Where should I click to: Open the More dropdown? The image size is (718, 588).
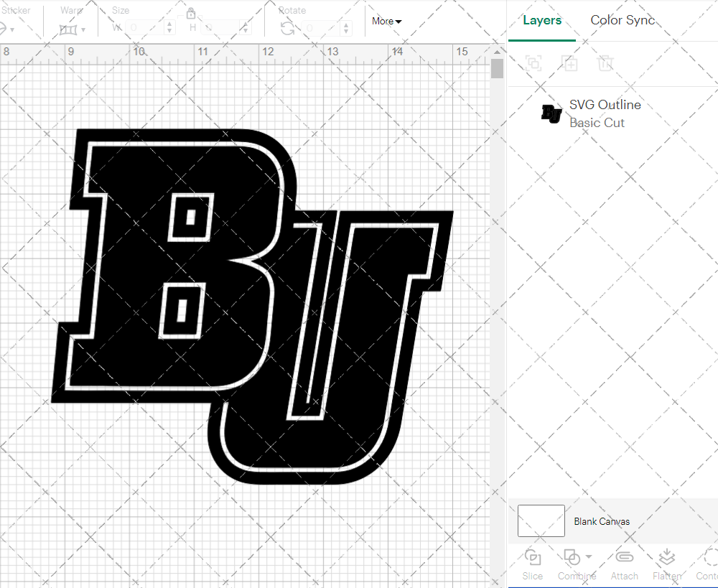(386, 21)
